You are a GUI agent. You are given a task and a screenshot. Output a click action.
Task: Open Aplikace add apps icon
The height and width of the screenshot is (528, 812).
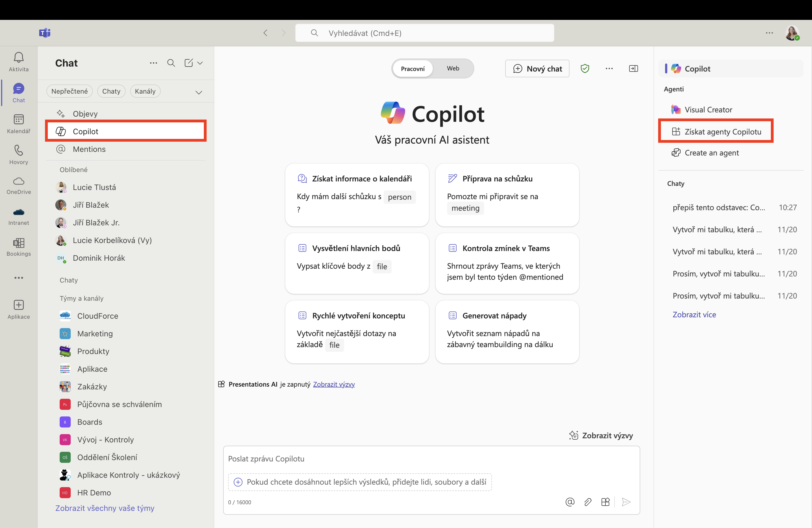(19, 305)
